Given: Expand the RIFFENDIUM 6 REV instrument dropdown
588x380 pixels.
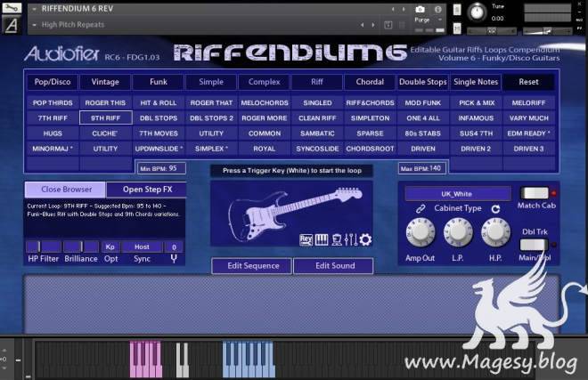Looking at the screenshot, I should (x=34, y=9).
